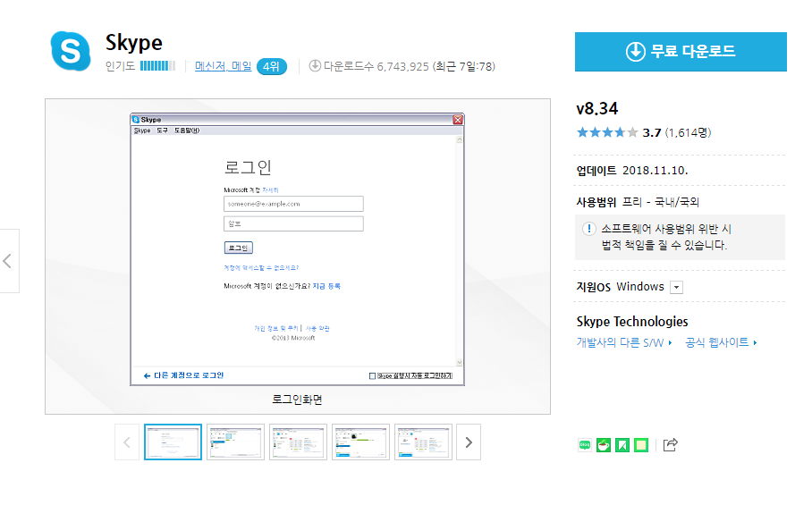Select the first highlighted login thumbnail
Screen dimensions: 812x505
[x=173, y=442]
